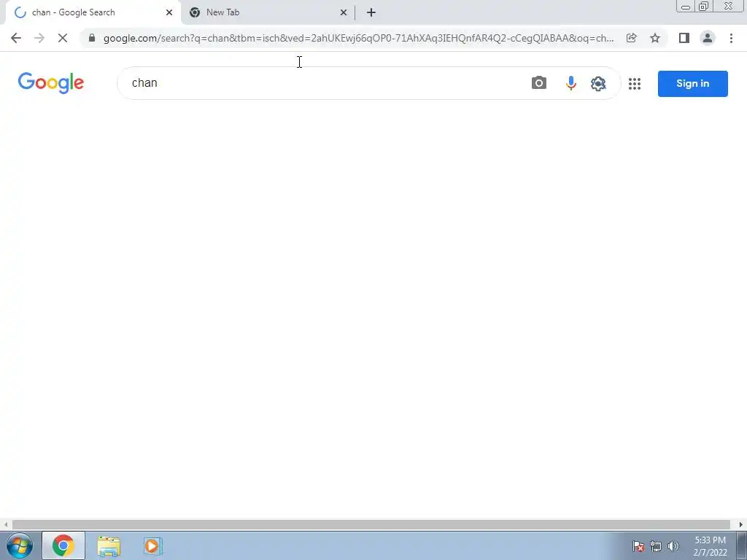
Task: Restore down the Chrome window
Action: click(x=703, y=6)
